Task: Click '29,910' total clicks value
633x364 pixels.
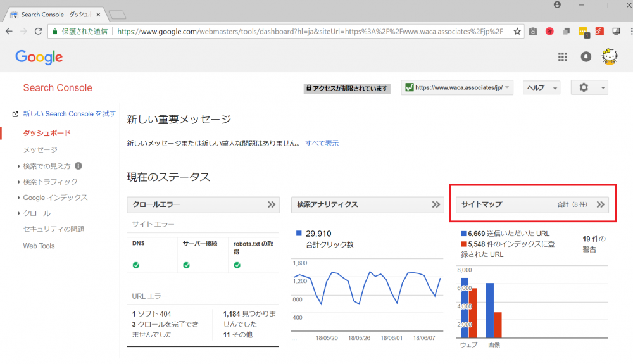Action: pos(318,234)
